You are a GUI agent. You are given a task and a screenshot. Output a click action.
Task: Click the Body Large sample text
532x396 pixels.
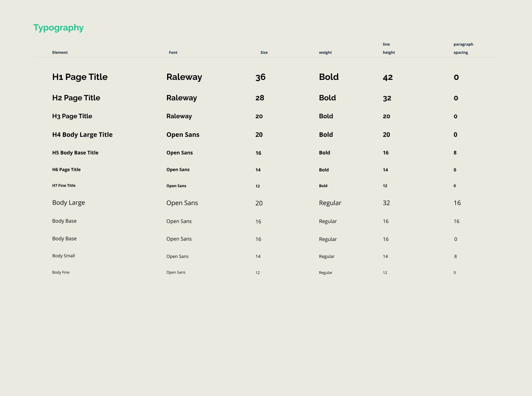tap(69, 203)
